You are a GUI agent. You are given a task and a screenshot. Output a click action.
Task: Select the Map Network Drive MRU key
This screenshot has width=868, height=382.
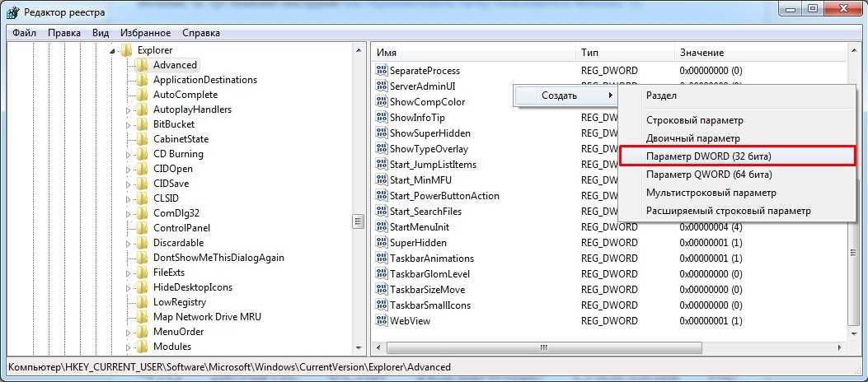point(207,317)
